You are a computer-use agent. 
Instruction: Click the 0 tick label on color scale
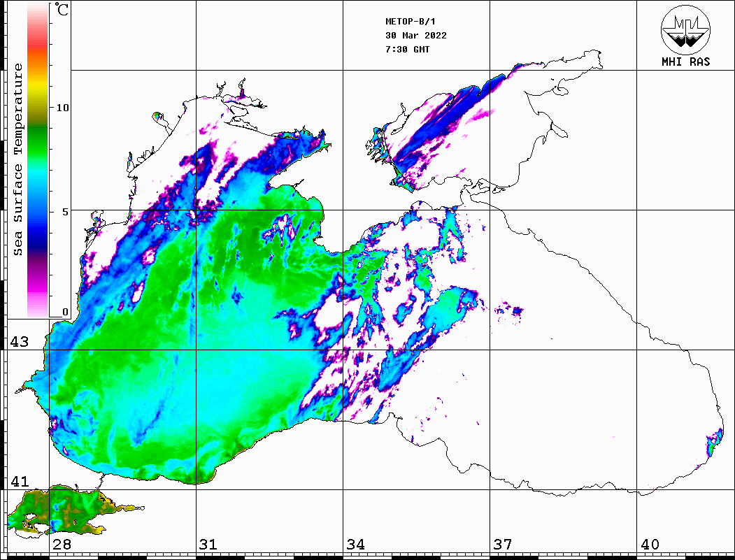(x=65, y=312)
